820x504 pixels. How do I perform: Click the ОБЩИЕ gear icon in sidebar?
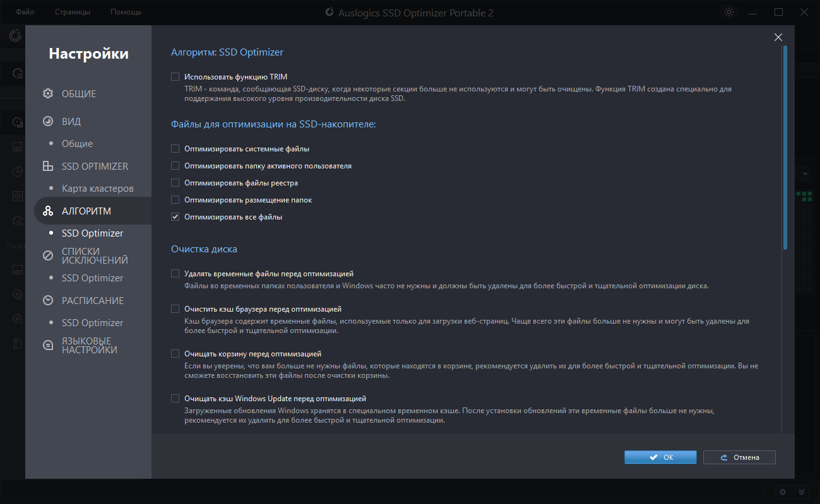(48, 94)
